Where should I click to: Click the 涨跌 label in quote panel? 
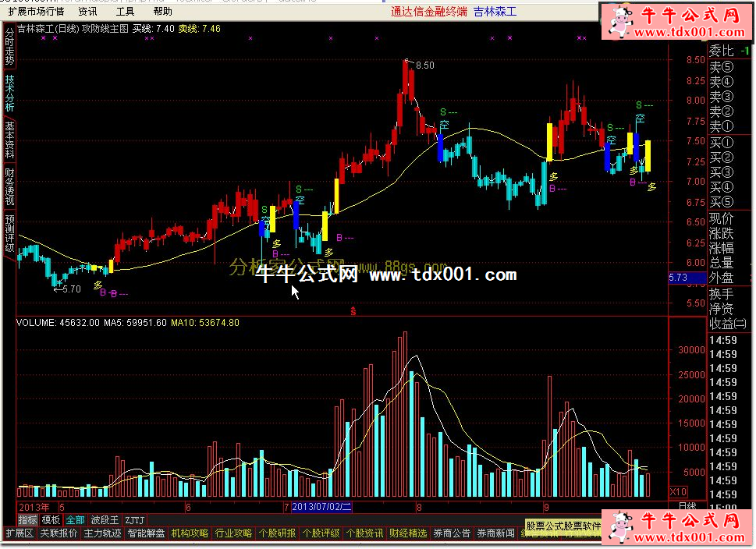(722, 233)
